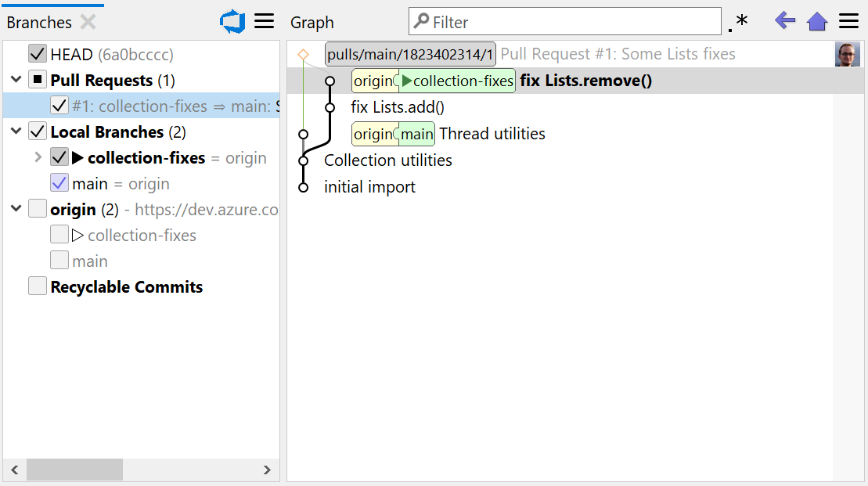Click the pull request author avatar
This screenshot has width=868, height=486.
[848, 53]
